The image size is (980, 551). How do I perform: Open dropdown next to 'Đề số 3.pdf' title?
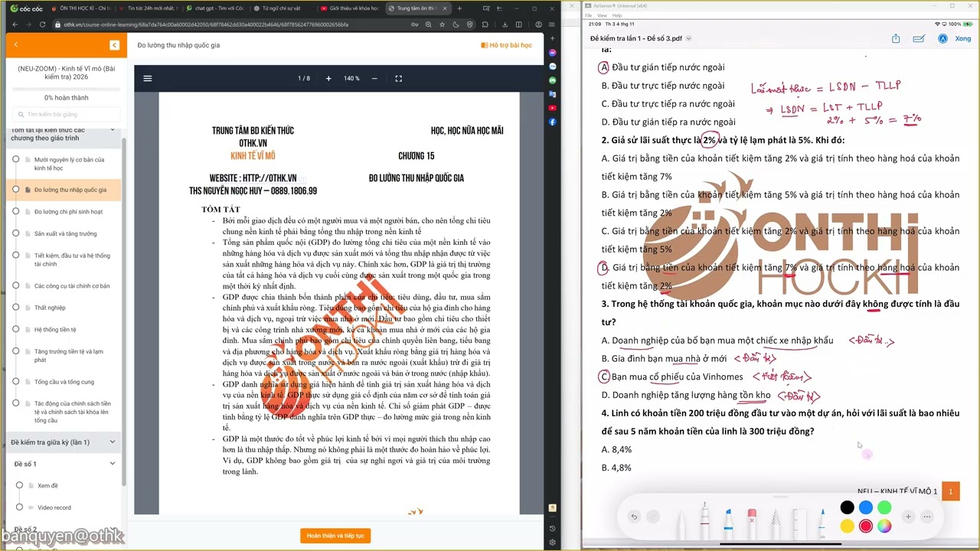pos(688,38)
